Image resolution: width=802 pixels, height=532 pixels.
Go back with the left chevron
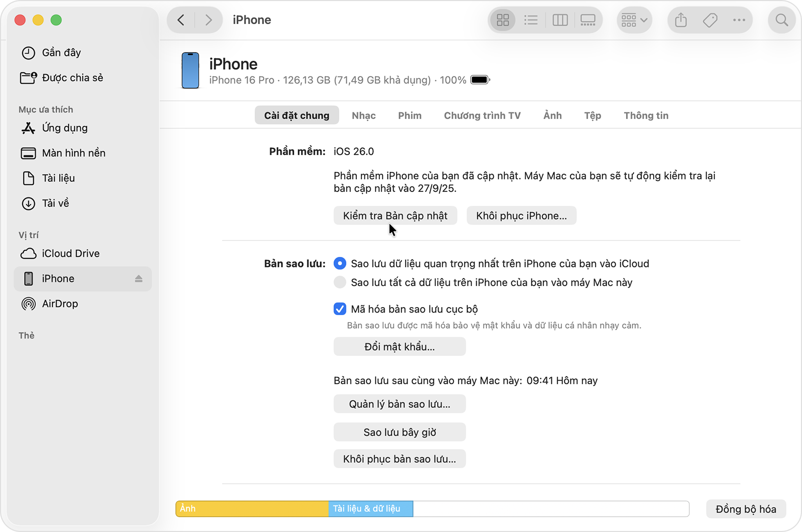click(x=181, y=20)
